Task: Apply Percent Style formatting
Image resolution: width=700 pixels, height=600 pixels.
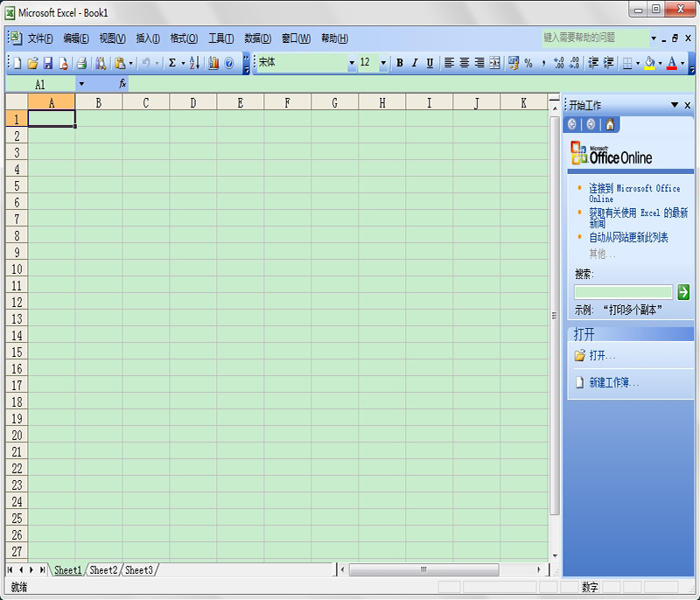Action: [528, 63]
